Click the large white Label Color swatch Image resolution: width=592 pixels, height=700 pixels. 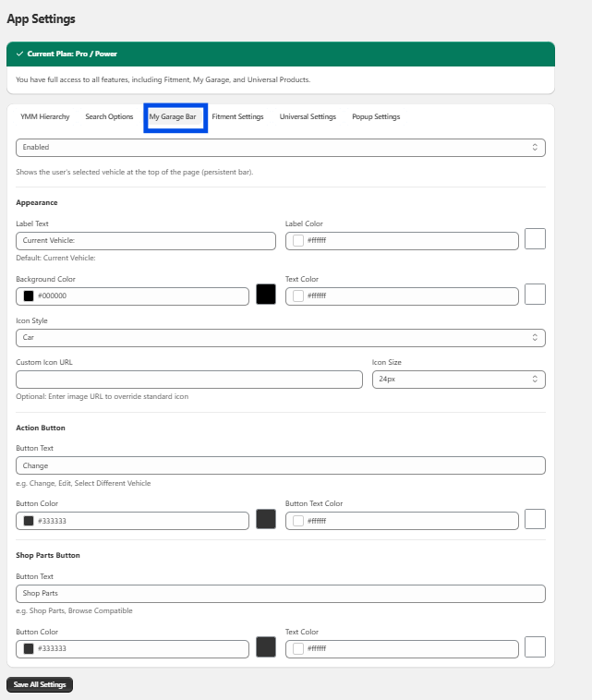535,239
